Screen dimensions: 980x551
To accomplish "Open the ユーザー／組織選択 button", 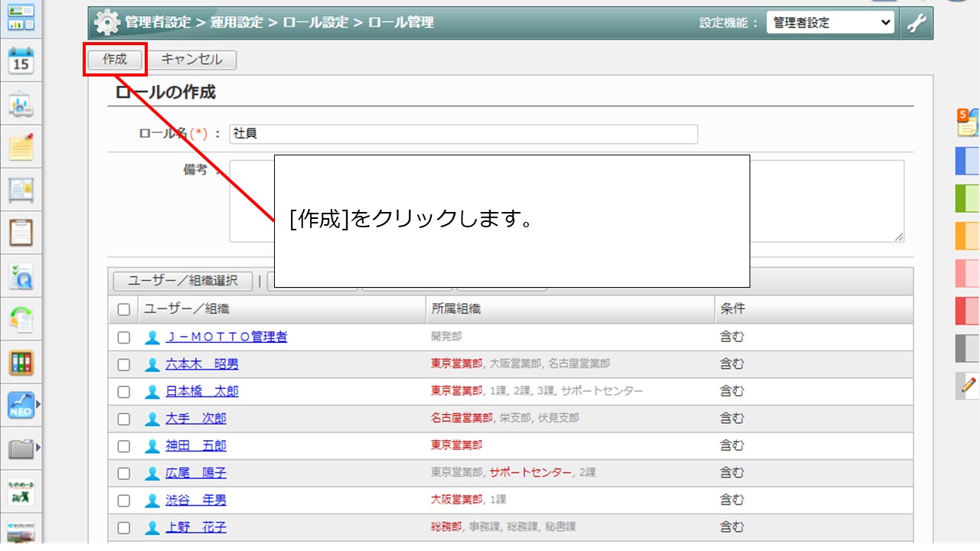I will coord(182,281).
